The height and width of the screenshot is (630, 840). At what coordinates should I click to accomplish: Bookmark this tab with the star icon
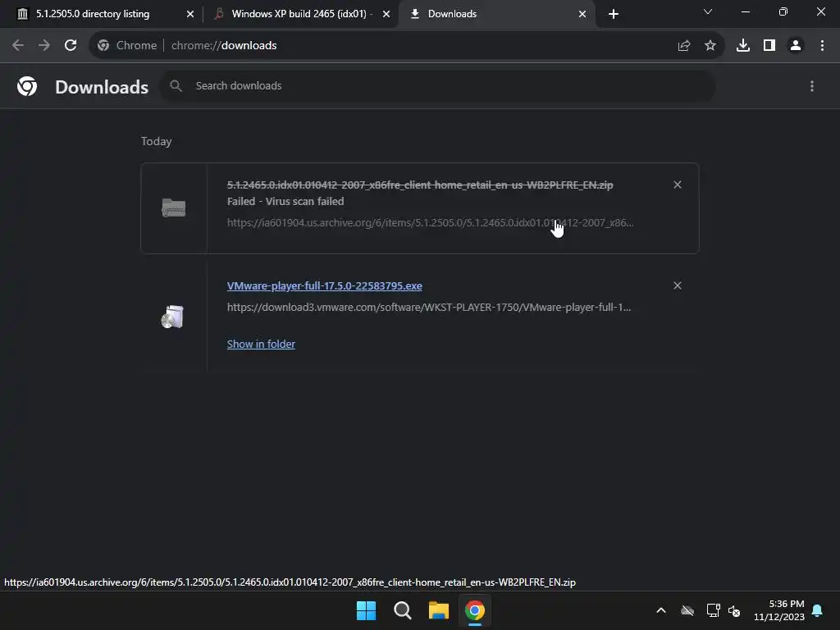click(710, 46)
